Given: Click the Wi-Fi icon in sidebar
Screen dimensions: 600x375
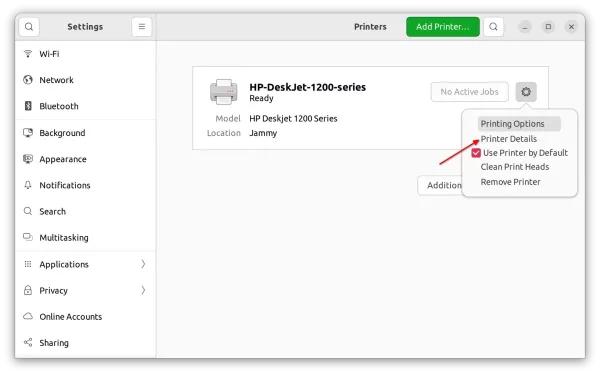Looking at the screenshot, I should pyautogui.click(x=28, y=54).
